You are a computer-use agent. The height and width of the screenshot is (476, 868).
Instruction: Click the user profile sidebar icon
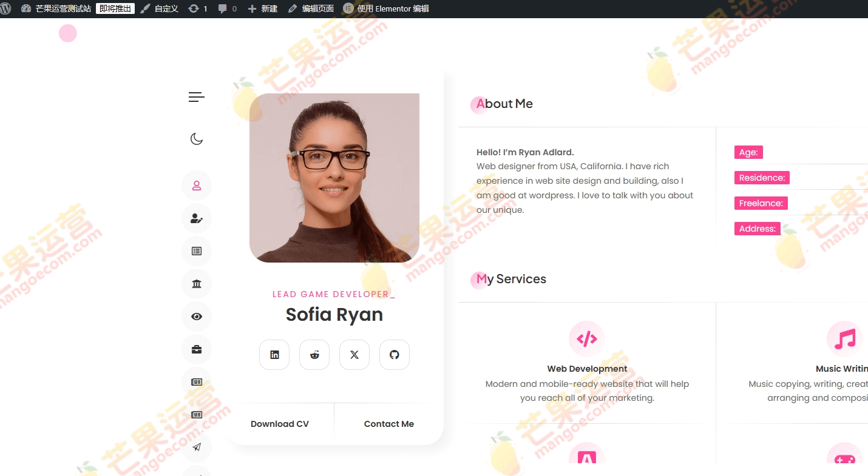click(x=197, y=186)
